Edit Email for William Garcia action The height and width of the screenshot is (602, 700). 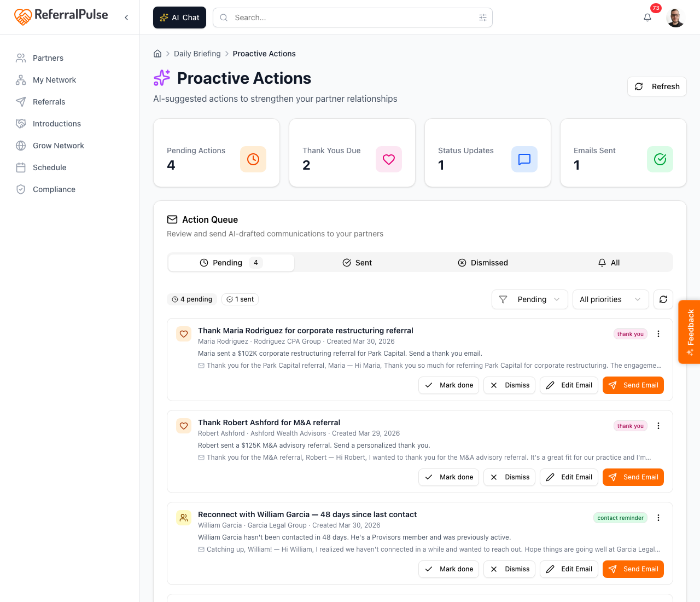[x=569, y=569]
